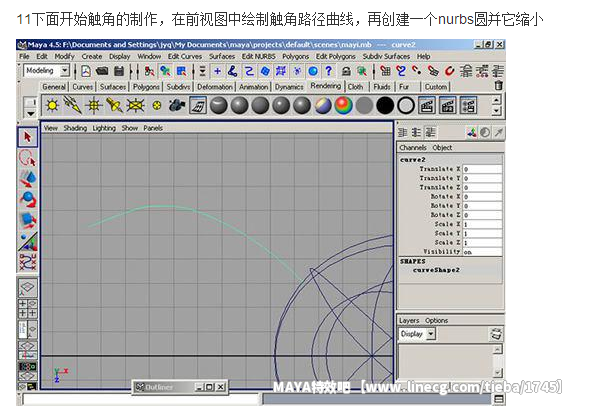Viewport: 604px width, 406px height.
Task: Click the layer list scroll-down arrow
Action: point(498,372)
